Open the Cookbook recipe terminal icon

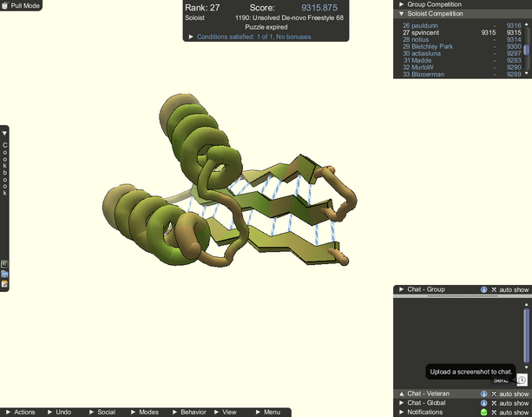[x=4, y=264]
